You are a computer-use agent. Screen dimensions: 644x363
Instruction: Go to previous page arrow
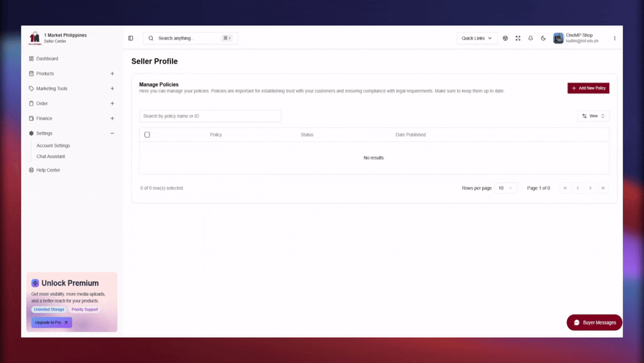[x=578, y=188]
